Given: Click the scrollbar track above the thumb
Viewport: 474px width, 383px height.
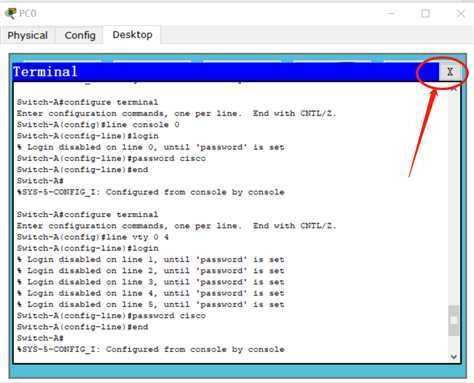Looking at the screenshot, I should click(x=454, y=199).
